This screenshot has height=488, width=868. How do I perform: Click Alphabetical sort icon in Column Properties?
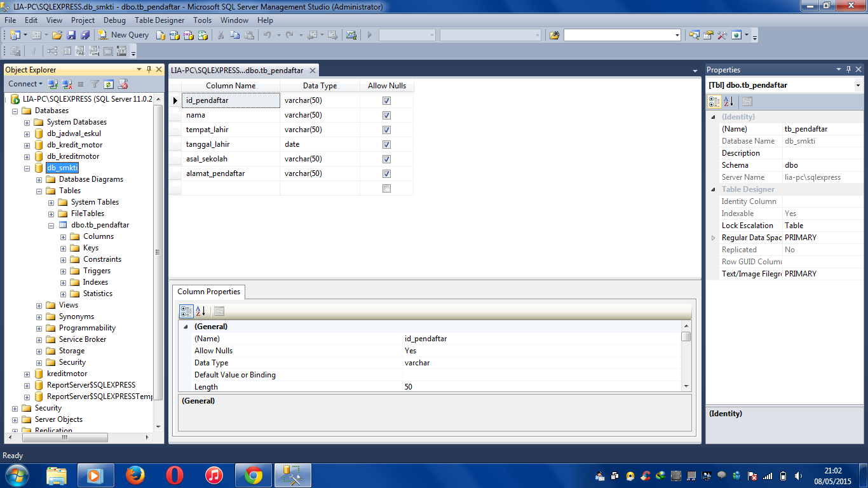(x=200, y=311)
